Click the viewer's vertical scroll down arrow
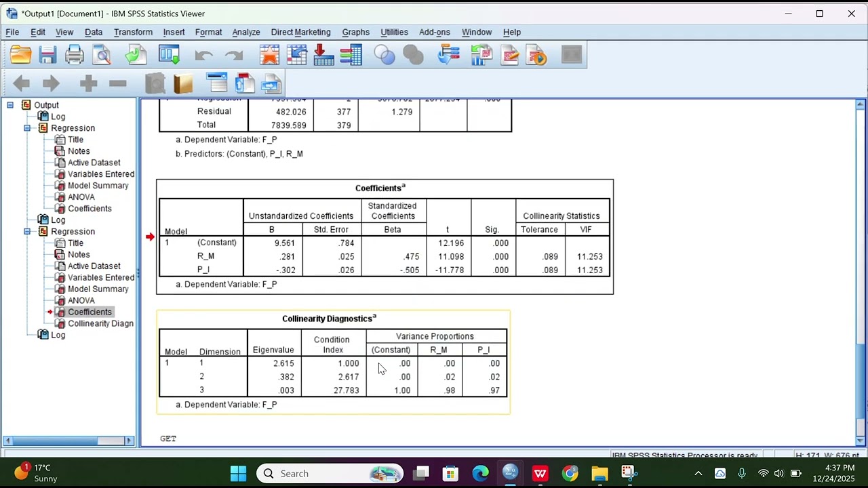868x488 pixels. point(861,441)
